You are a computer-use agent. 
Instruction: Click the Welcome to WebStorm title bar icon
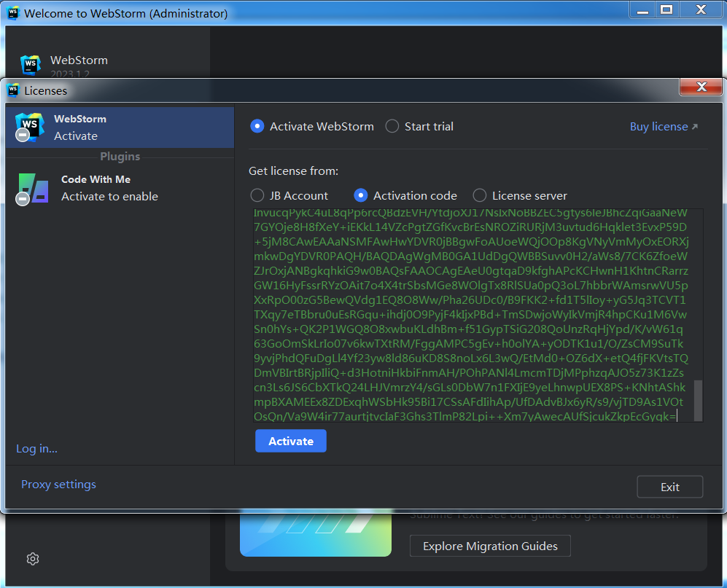tap(12, 13)
